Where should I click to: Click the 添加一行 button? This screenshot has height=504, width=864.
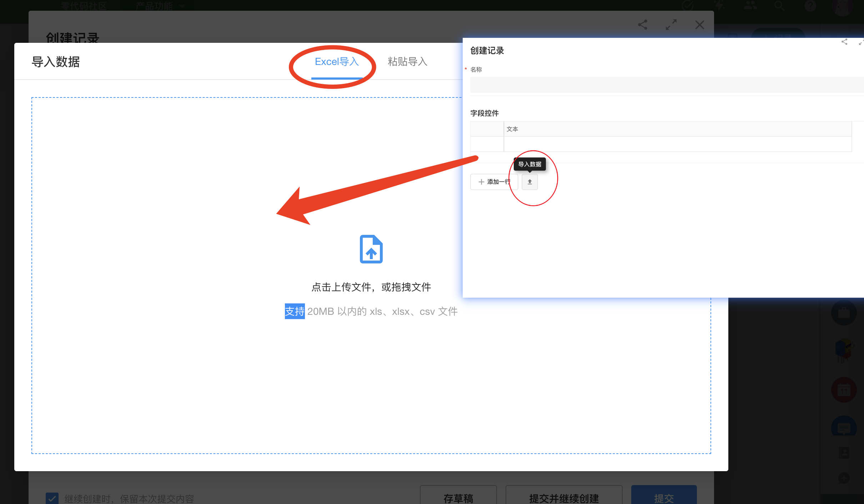(x=494, y=182)
